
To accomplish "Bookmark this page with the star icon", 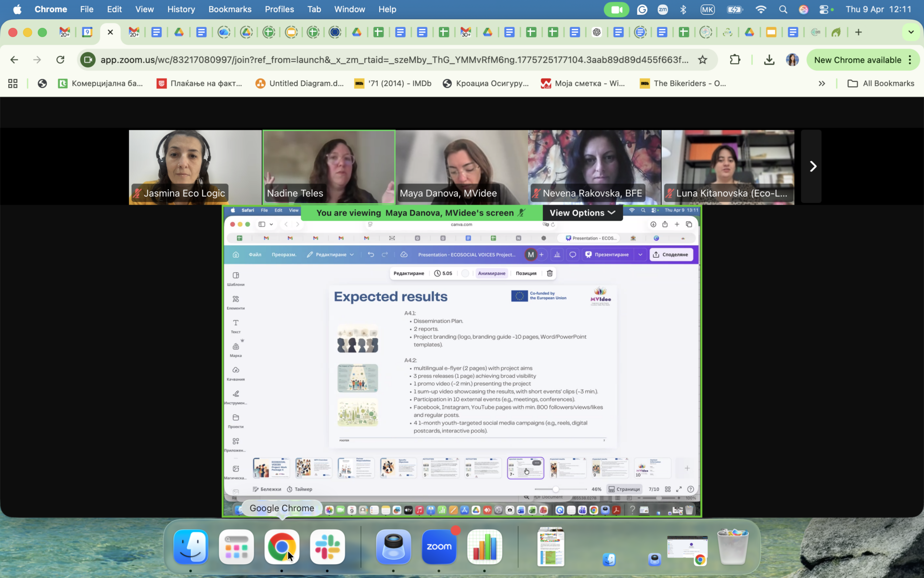I will (x=703, y=60).
